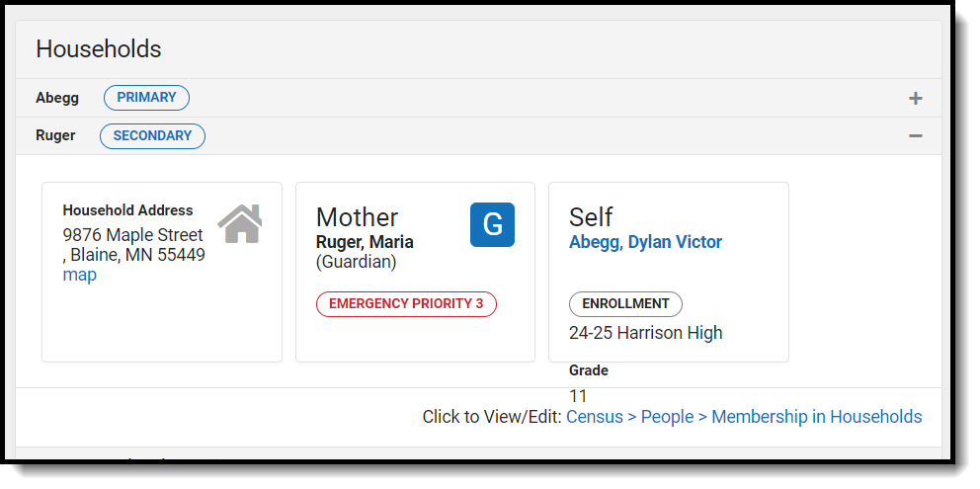
Task: Click the EMERGENCY PRIORITY 3 badge
Action: [x=406, y=304]
